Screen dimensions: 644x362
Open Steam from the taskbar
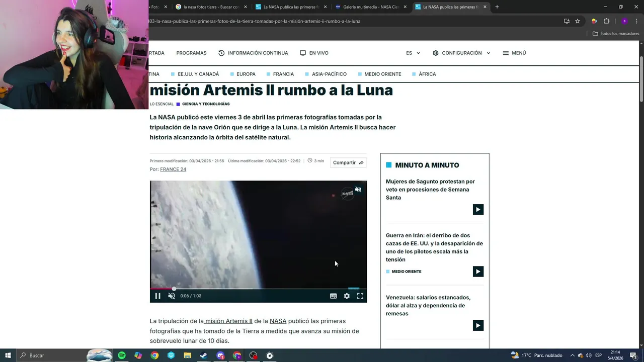pos(204,355)
